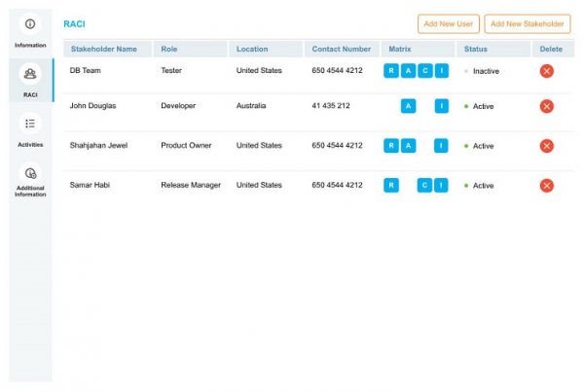The height and width of the screenshot is (392, 584).
Task: Click the Add New User button
Action: [x=448, y=23]
